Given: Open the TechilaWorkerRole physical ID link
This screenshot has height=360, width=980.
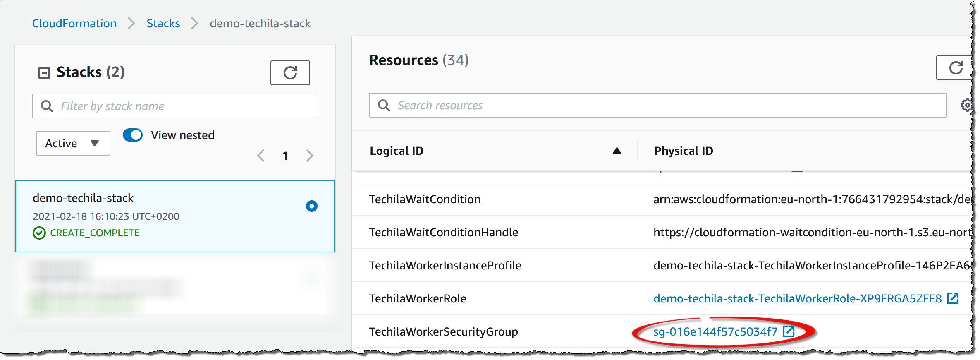Looking at the screenshot, I should point(797,298).
